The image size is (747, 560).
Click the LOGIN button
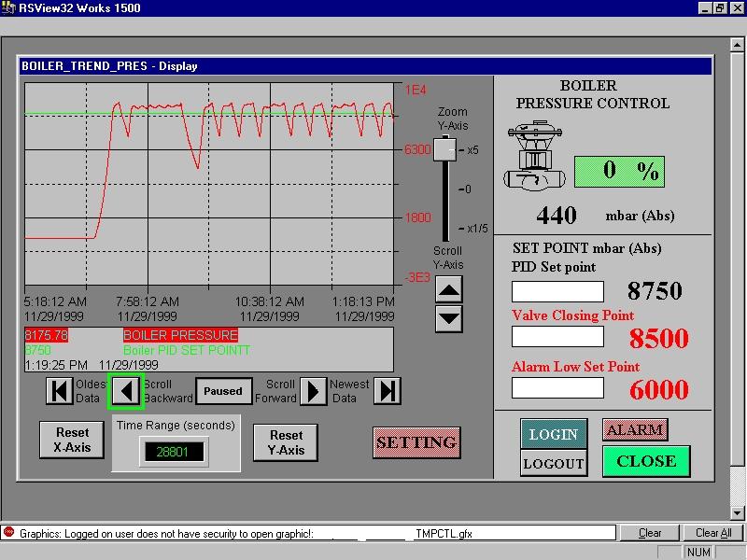pos(554,434)
